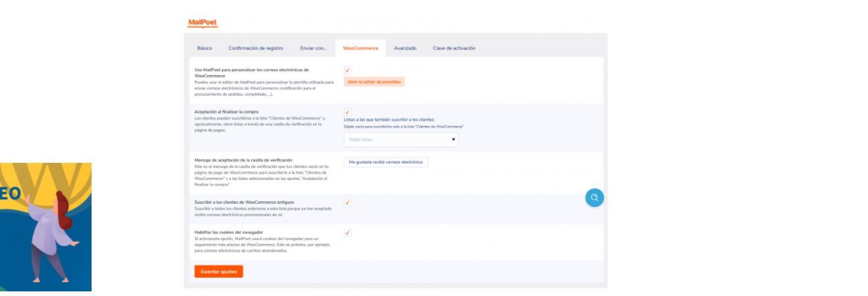Screen dimensions: 868x296
Task: Open the blue search help bubble
Action: (594, 198)
